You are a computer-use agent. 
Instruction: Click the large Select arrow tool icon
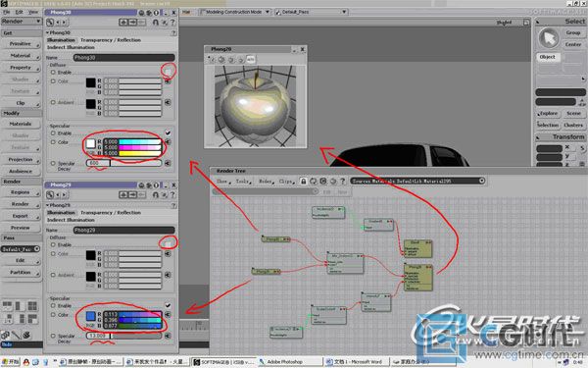[x=549, y=38]
